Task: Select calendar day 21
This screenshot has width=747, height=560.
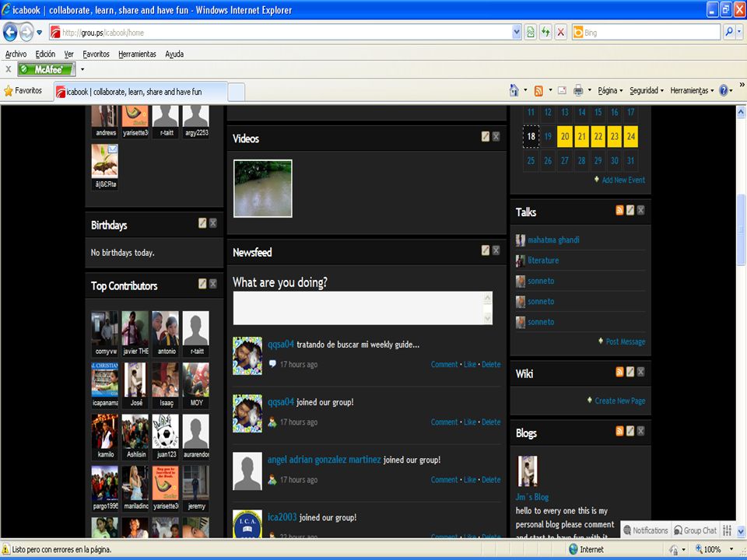Action: click(x=582, y=137)
